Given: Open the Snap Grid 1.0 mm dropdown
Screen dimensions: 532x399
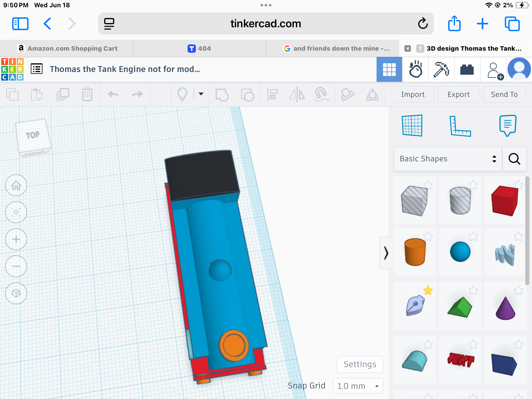Looking at the screenshot, I should pyautogui.click(x=358, y=386).
